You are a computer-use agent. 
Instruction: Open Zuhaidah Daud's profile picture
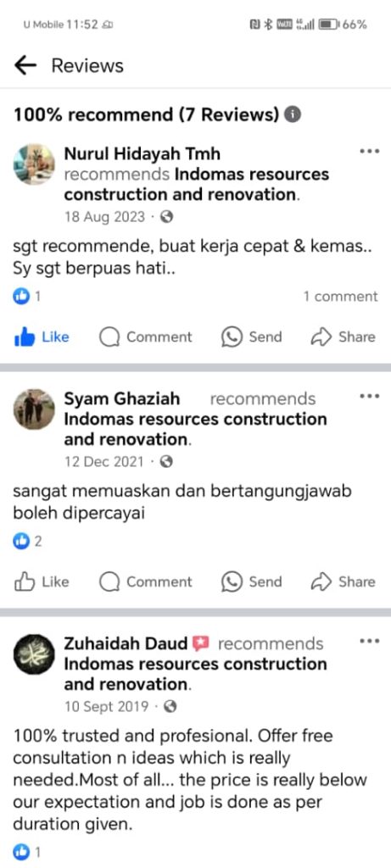(34, 654)
